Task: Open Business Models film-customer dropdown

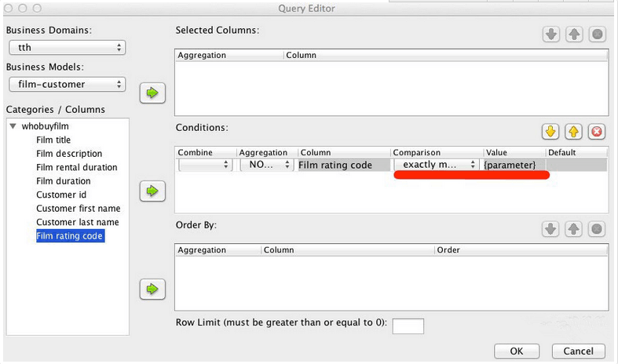Action: click(67, 84)
